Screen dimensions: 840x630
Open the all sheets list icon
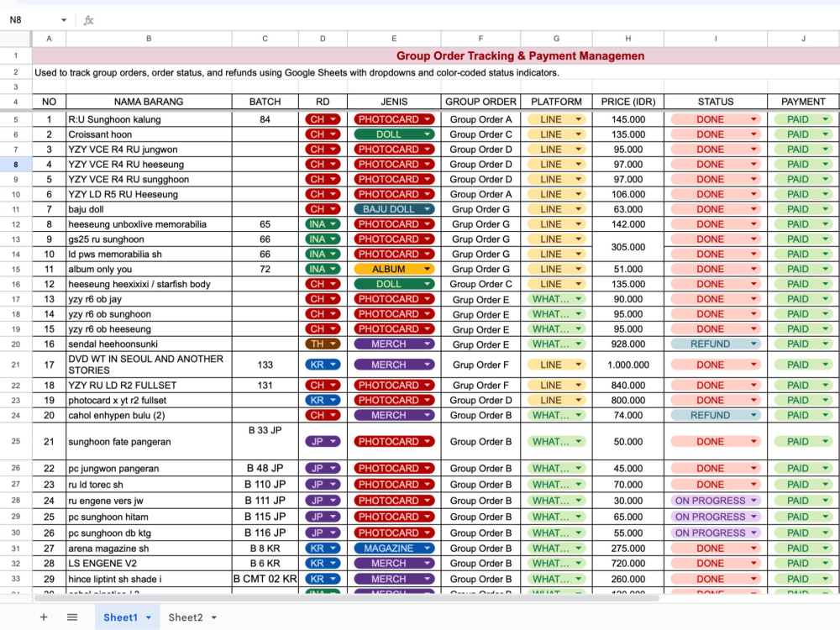click(72, 617)
